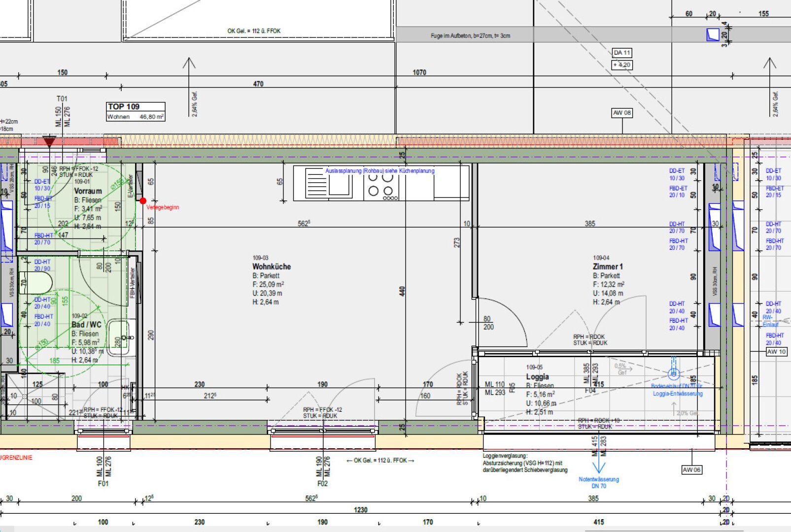Click the kitchen sink symbol in Wohnküche
This screenshot has width=791, height=532.
[329, 183]
